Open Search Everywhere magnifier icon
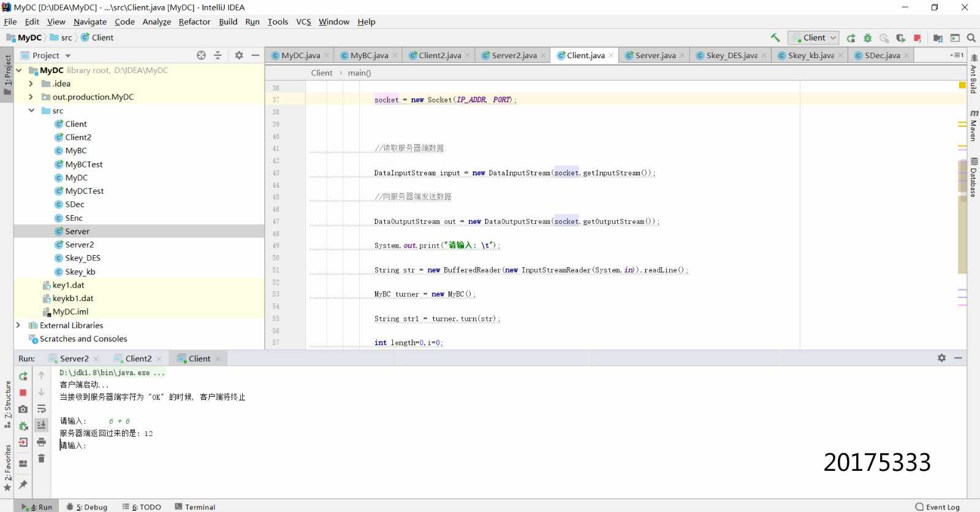 (x=971, y=38)
